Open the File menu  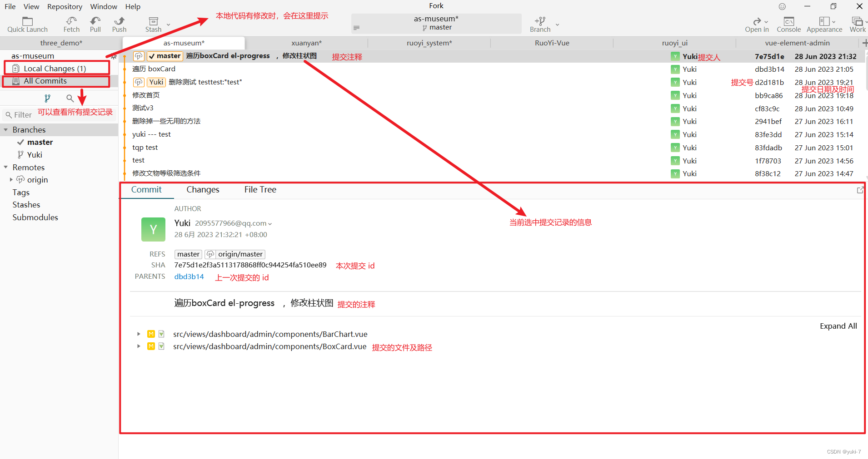coord(10,6)
